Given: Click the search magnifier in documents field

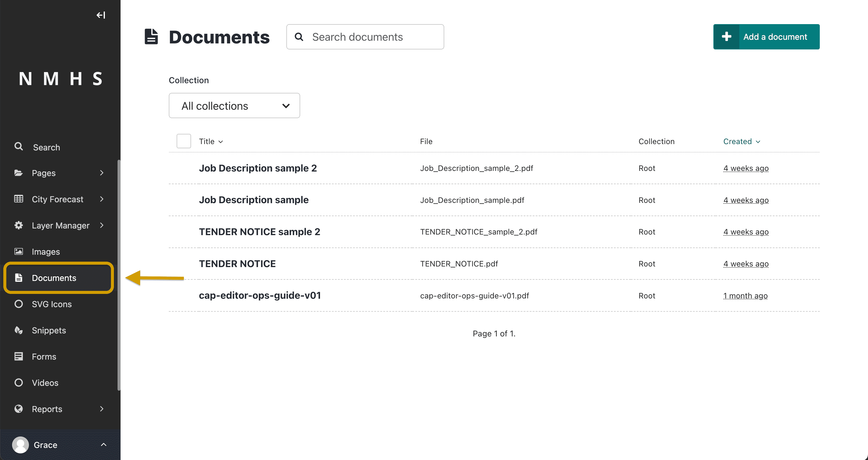Looking at the screenshot, I should (x=299, y=37).
